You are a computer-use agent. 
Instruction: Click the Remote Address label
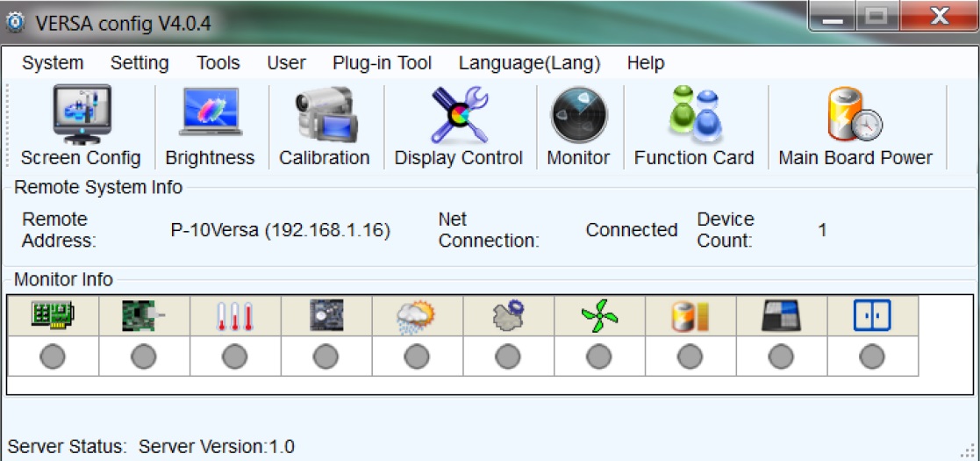tap(59, 230)
